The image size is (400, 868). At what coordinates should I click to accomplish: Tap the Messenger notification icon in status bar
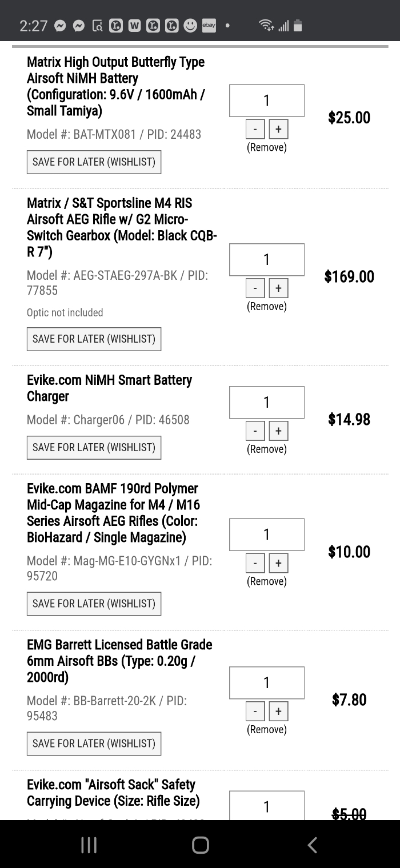(79, 26)
